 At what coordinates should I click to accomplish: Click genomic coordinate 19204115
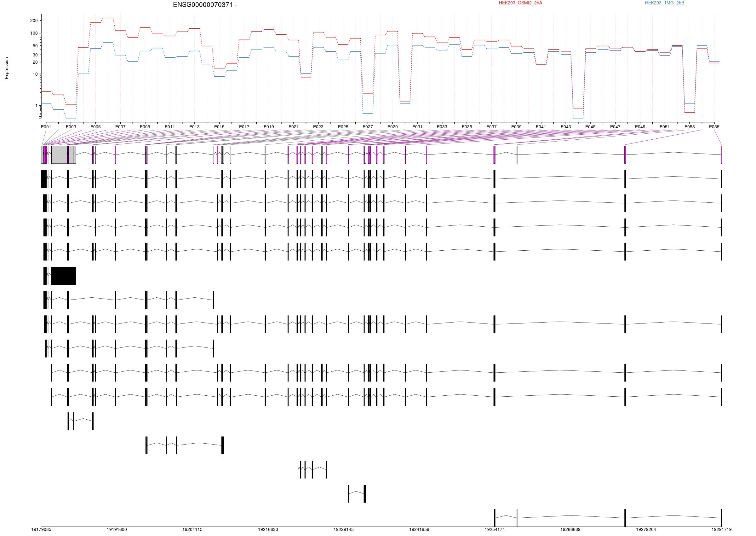click(192, 530)
